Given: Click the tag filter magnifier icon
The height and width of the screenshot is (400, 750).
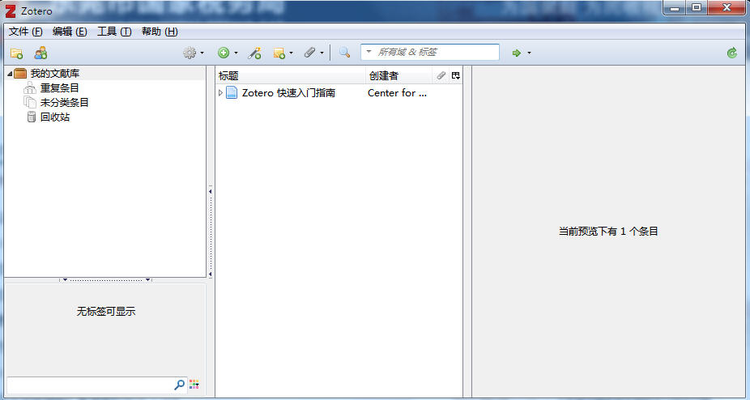Looking at the screenshot, I should click(x=179, y=384).
